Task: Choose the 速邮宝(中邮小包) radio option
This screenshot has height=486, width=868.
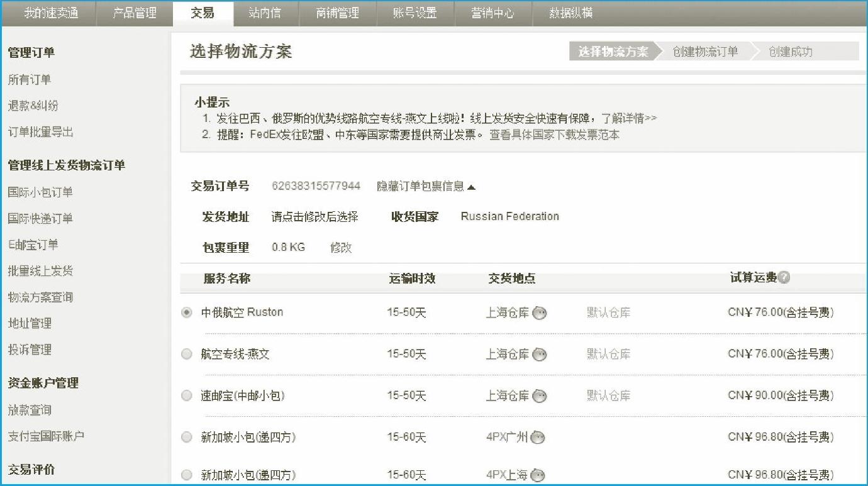Action: (187, 395)
